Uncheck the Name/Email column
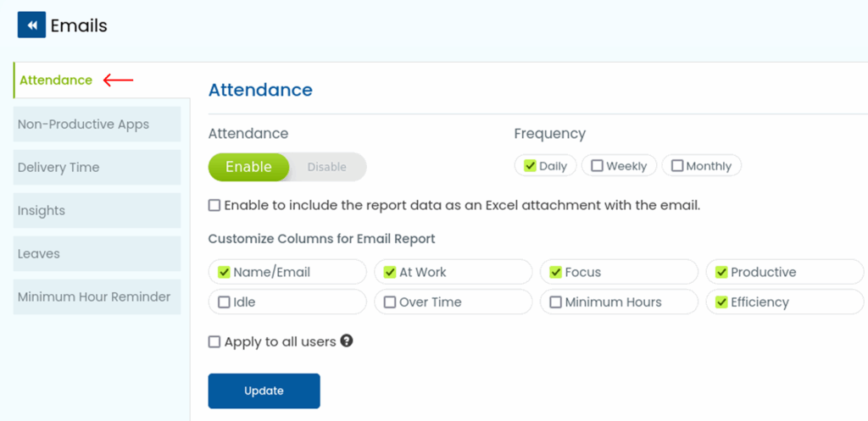Viewport: 868px width, 421px height. [224, 273]
